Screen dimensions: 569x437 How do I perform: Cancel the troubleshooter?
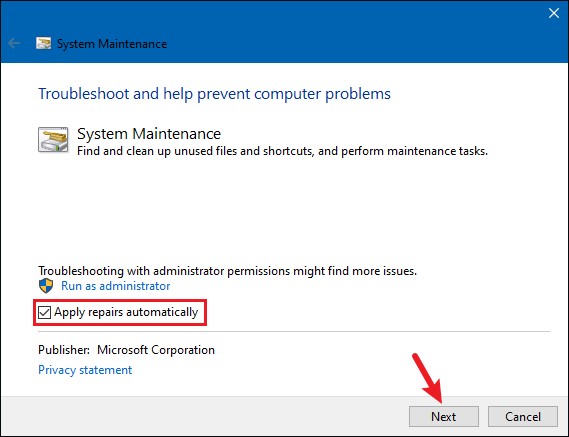[x=523, y=416]
